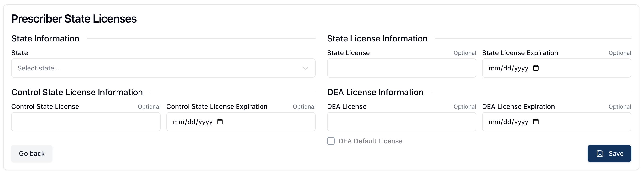This screenshot has height=175, width=644.
Task: Focus the Control State License input
Action: [x=86, y=122]
